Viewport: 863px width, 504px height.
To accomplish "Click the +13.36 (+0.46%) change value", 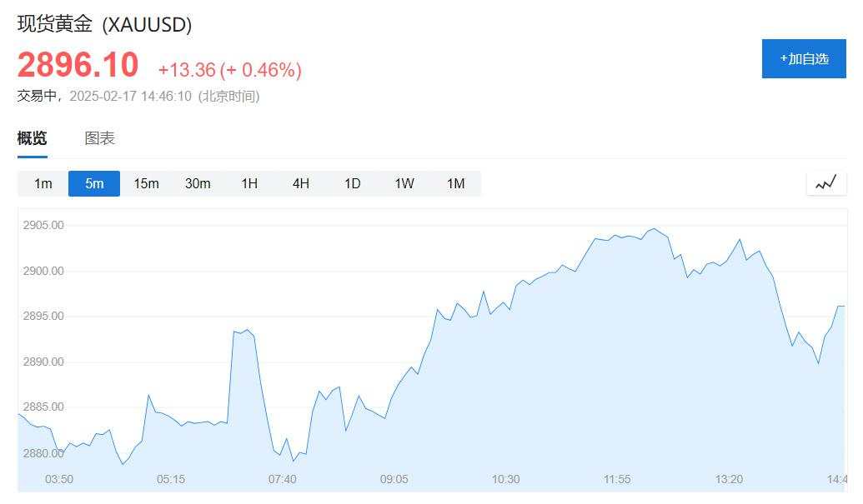I will point(229,70).
